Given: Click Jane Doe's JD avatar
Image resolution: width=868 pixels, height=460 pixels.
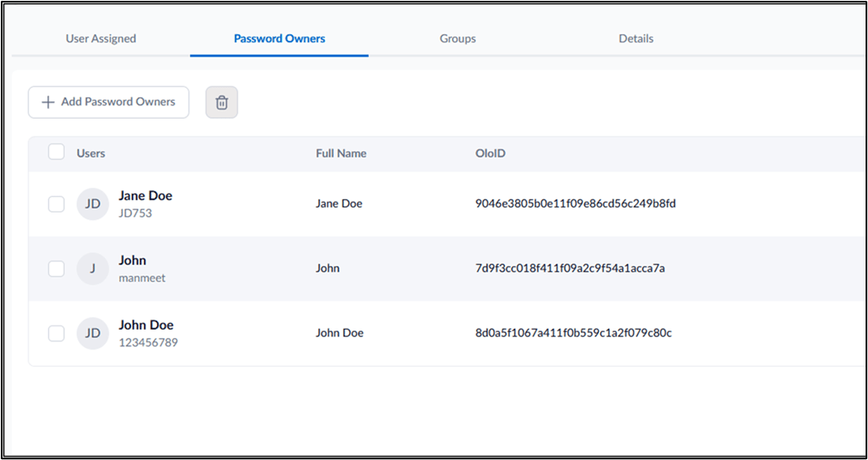Looking at the screenshot, I should [x=92, y=203].
